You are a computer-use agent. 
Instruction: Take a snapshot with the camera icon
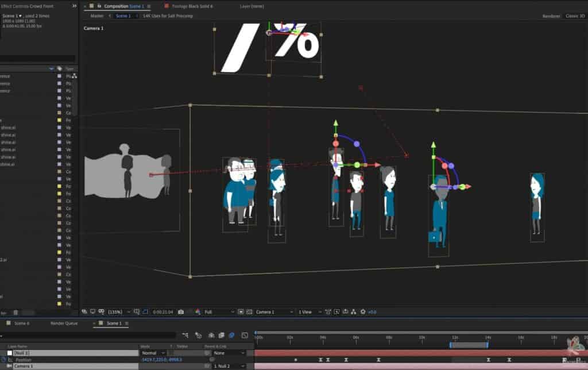(x=181, y=312)
